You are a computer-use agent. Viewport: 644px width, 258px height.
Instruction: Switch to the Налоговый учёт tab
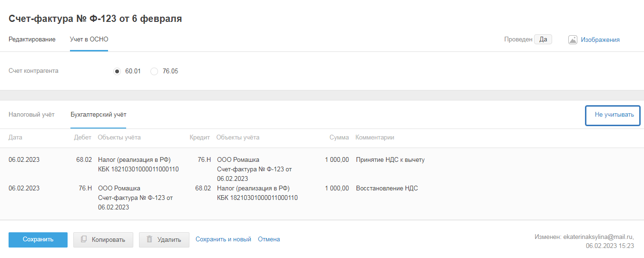pos(31,115)
